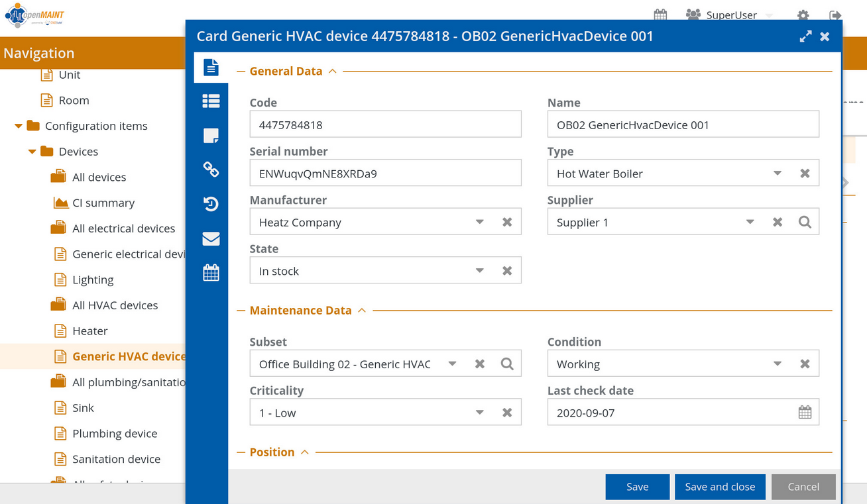Image resolution: width=867 pixels, height=504 pixels.
Task: Open the Relations link tab icon
Action: 211,170
